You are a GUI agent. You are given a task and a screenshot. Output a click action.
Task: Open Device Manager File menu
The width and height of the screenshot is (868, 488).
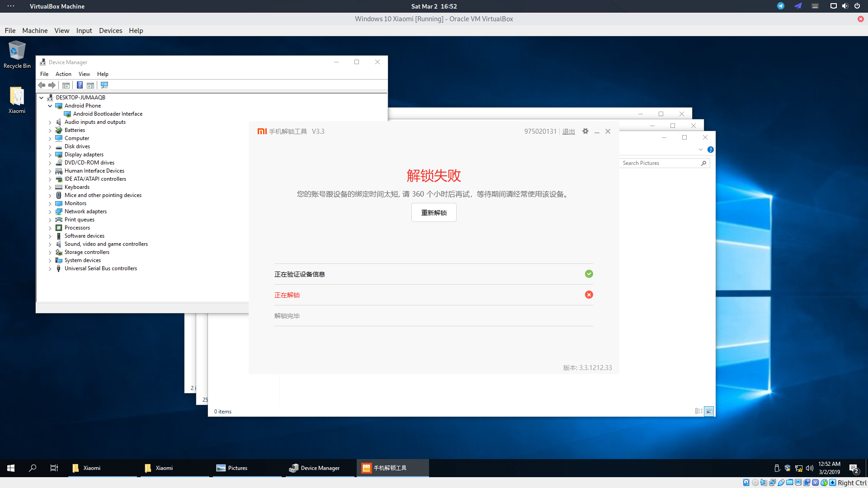pos(44,74)
